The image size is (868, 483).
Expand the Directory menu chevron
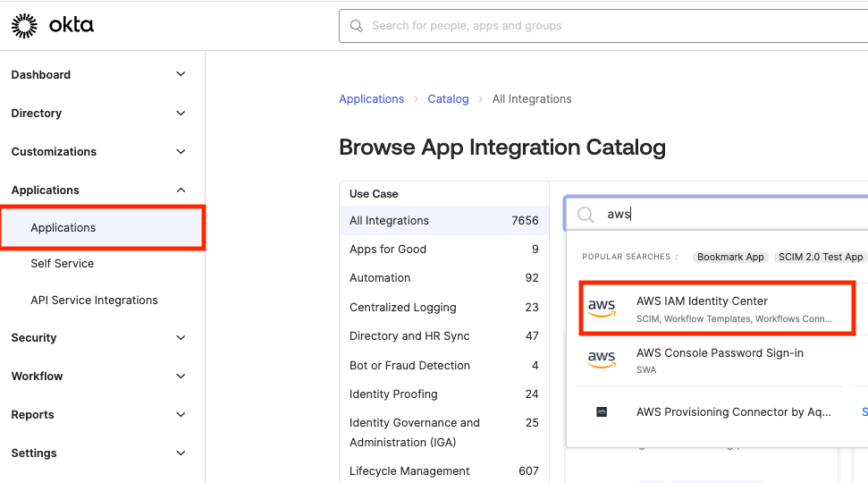181,113
